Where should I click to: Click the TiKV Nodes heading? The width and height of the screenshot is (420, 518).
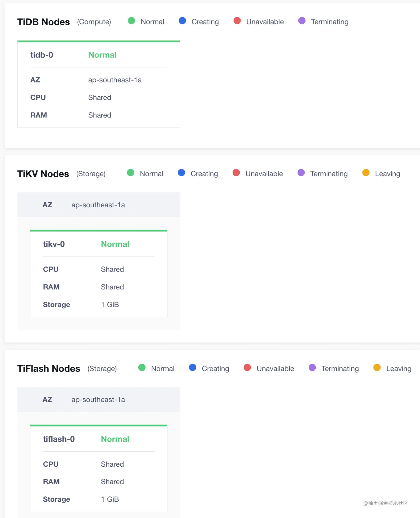click(43, 174)
